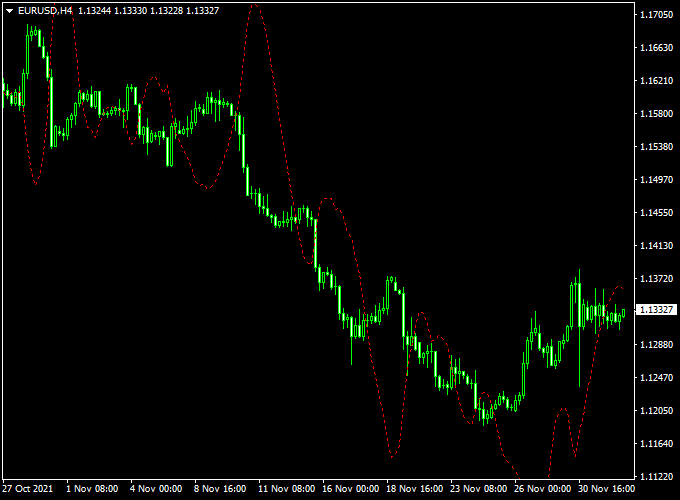
Task: Select the 11 Nov 08:00 time axis label
Action: pyautogui.click(x=287, y=489)
